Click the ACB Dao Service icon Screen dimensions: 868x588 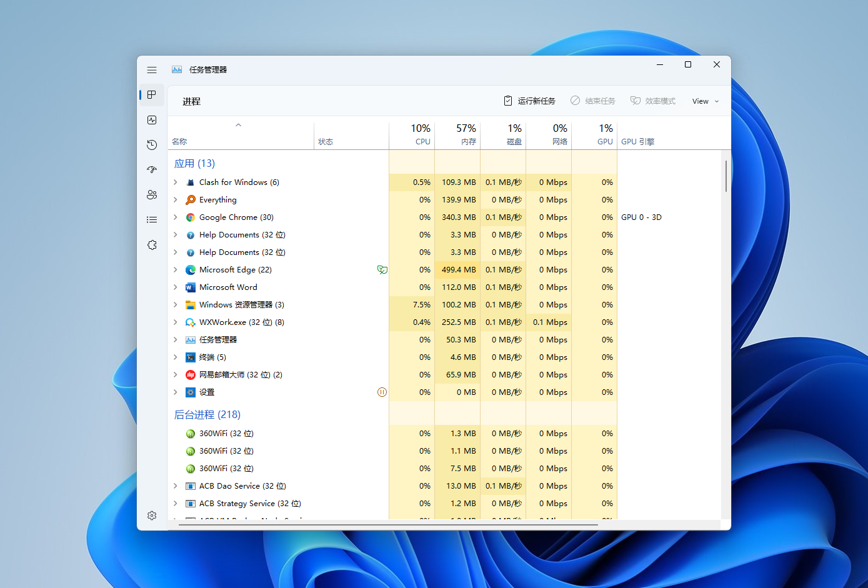191,486
